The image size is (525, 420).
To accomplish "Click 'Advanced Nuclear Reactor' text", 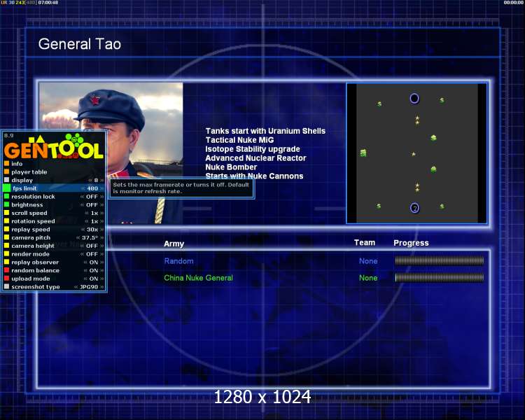I will (255, 158).
